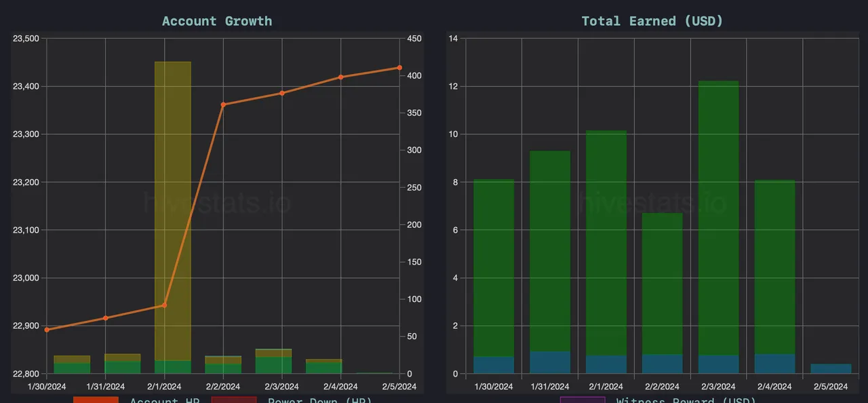Click the Account HP line point for 2/2/2024
868x403 pixels.
(223, 104)
